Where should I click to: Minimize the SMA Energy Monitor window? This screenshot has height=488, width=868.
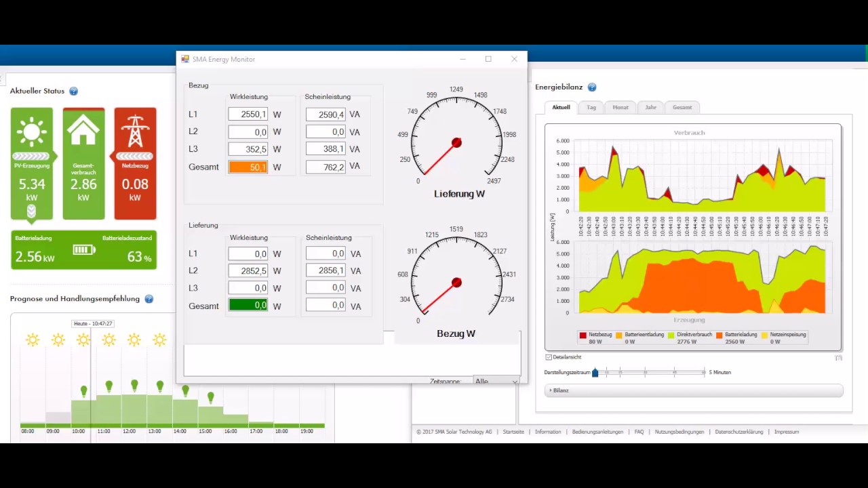tap(463, 59)
